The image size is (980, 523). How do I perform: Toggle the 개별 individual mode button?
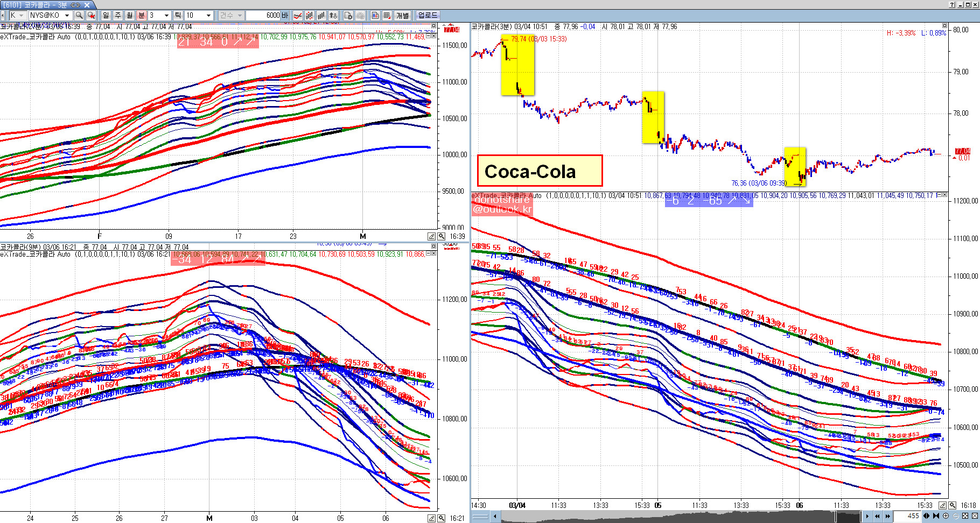coord(402,16)
